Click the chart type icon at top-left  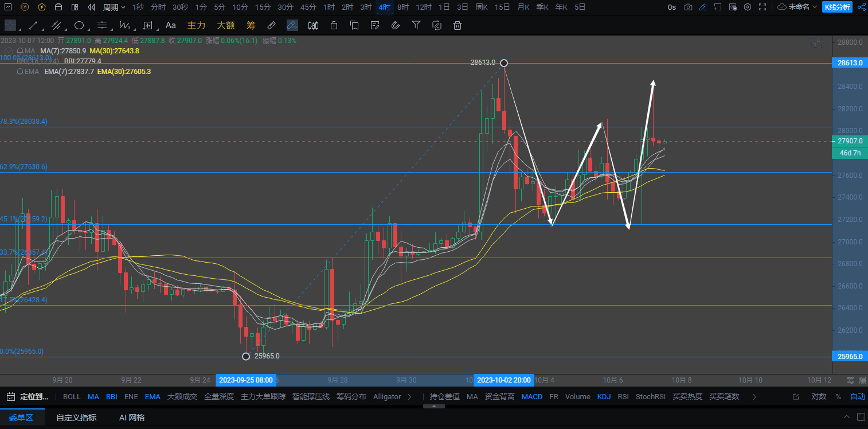7,7
